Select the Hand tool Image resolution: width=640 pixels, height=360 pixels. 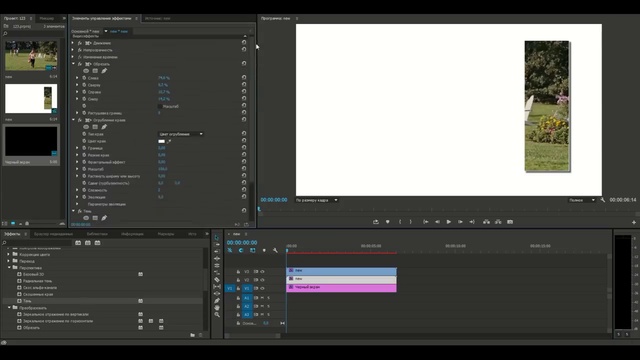point(217,308)
